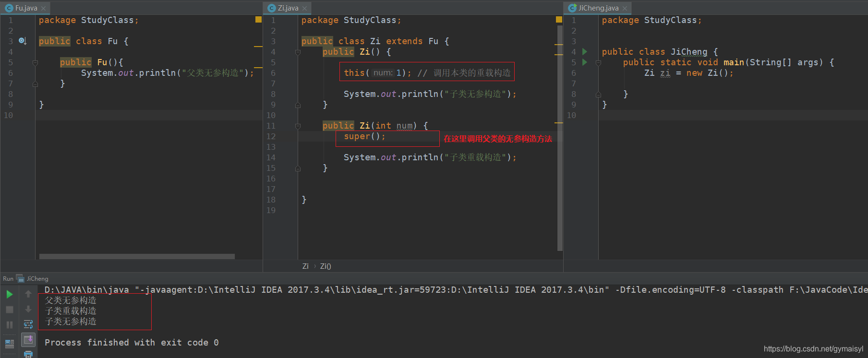
Task: Click the JiCheng run configuration tab
Action: [x=37, y=279]
